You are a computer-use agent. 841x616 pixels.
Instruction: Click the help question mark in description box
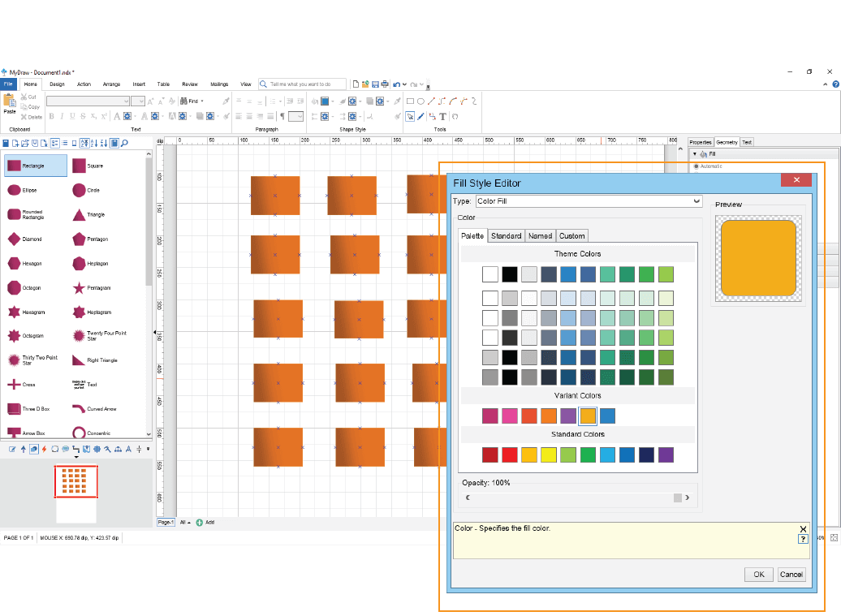click(x=803, y=539)
